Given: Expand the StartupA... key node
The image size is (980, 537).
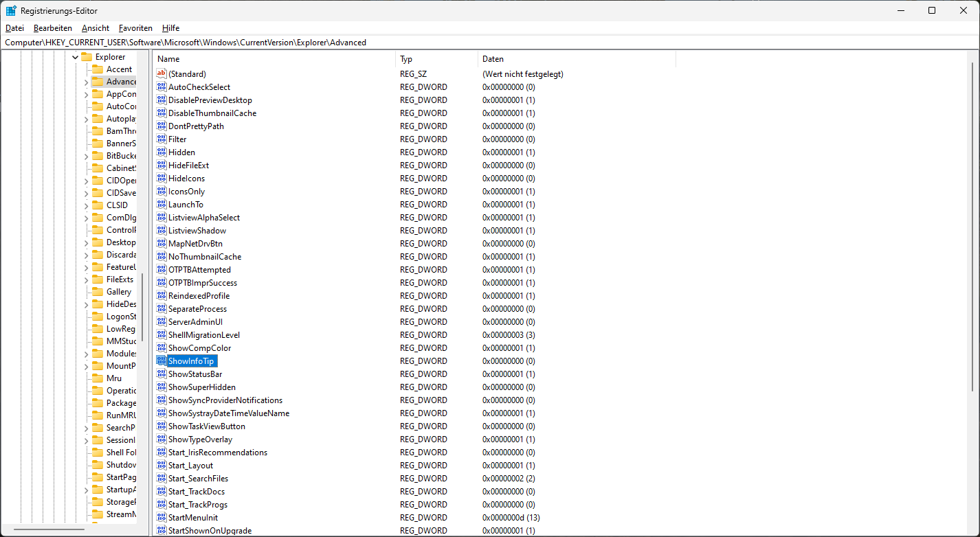Looking at the screenshot, I should (x=86, y=490).
